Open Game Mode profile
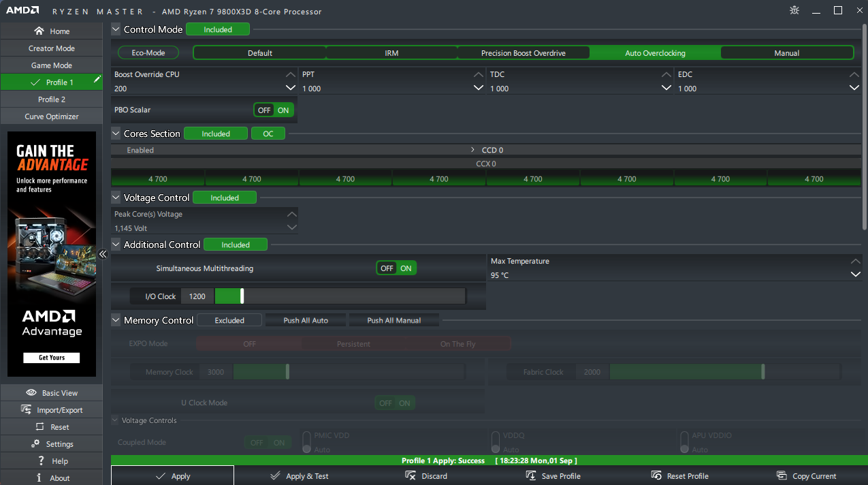The height and width of the screenshot is (485, 868). click(x=52, y=65)
